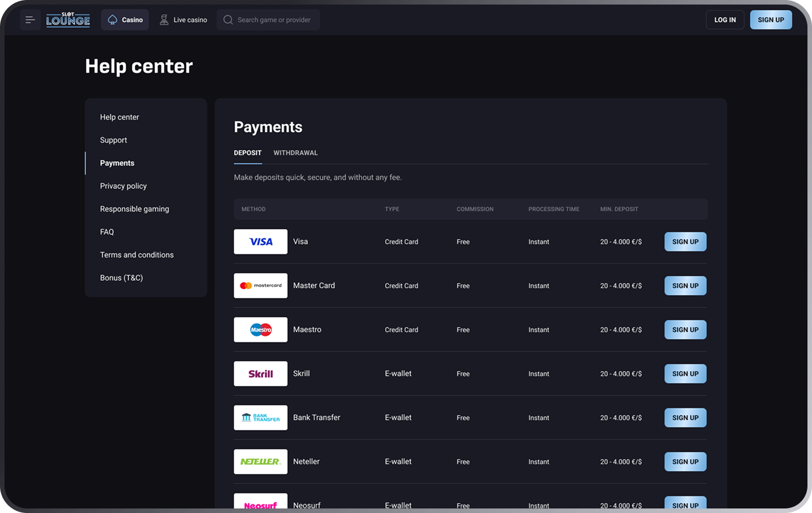Select the Deposit tab
This screenshot has height=513, width=812.
coord(248,153)
